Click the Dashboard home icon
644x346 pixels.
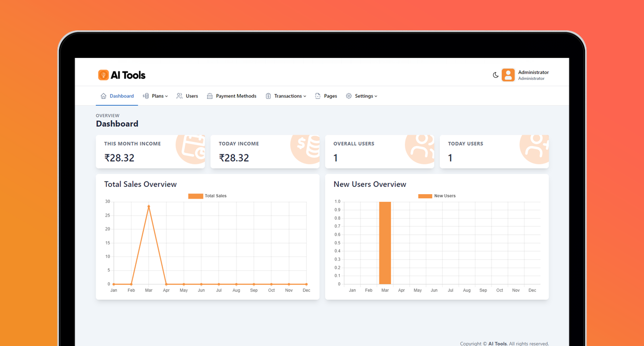point(103,96)
